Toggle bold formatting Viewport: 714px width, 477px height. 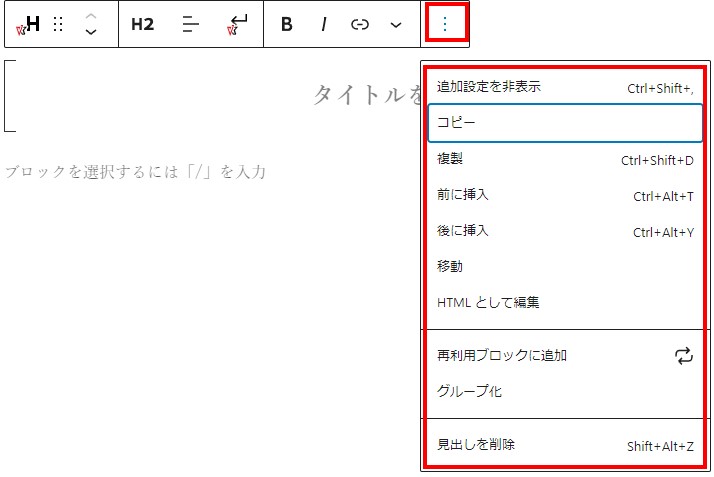287,25
